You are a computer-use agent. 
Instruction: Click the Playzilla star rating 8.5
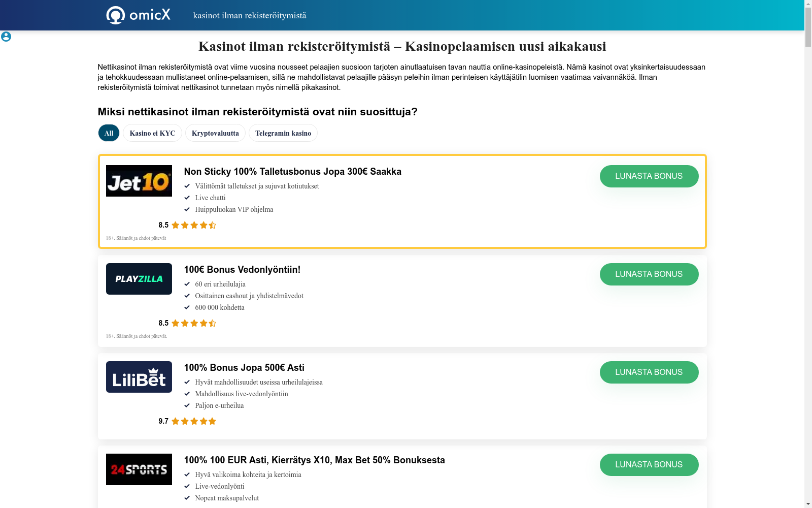coord(187,323)
